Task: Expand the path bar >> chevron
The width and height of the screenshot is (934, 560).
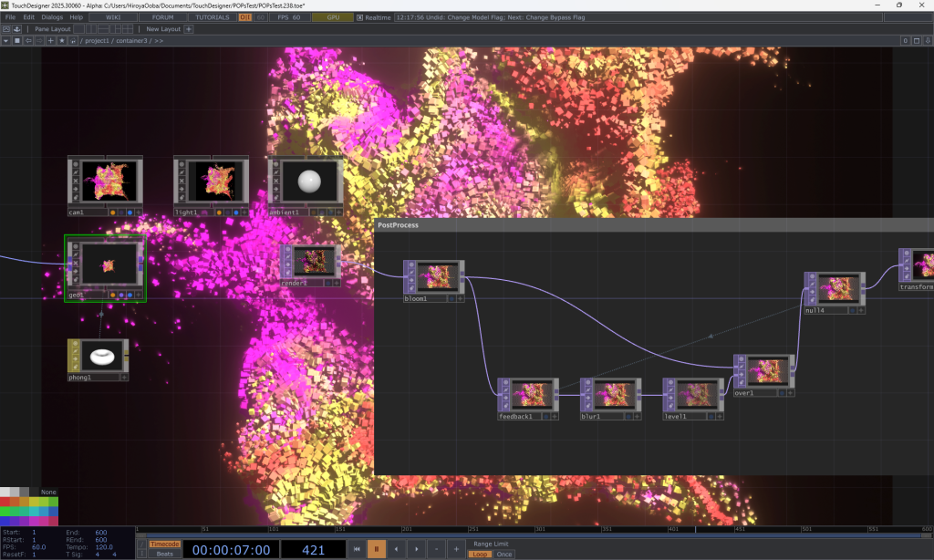Action: (159, 40)
